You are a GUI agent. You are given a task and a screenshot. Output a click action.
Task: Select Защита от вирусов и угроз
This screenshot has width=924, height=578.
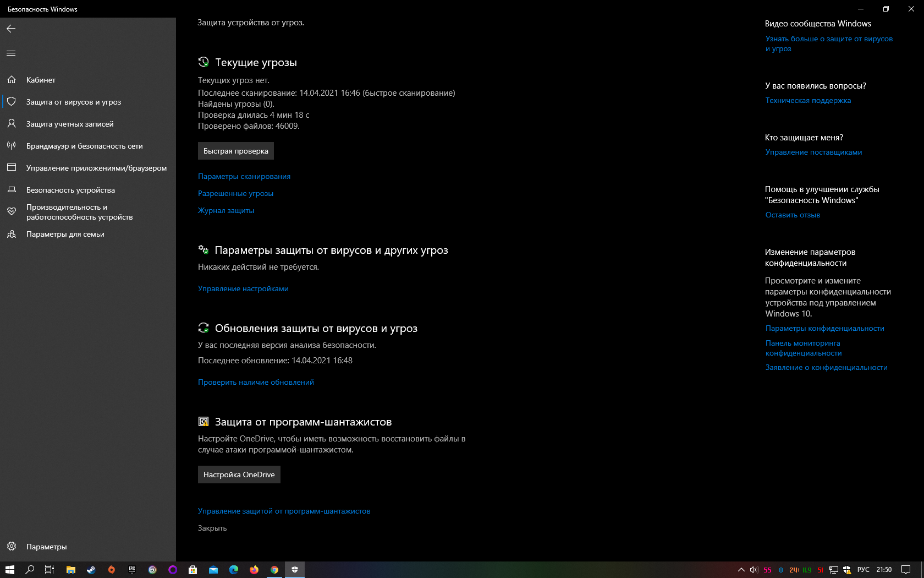tap(88, 102)
